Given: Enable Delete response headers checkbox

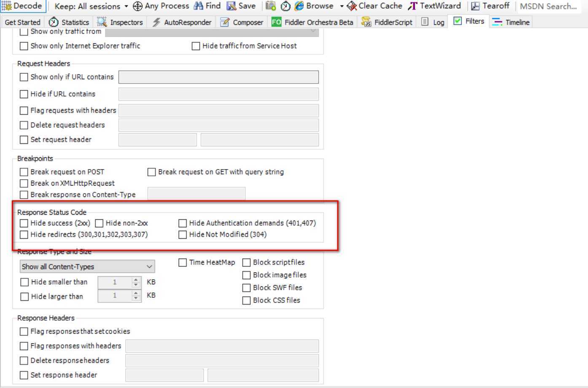Looking at the screenshot, I should pyautogui.click(x=24, y=361).
